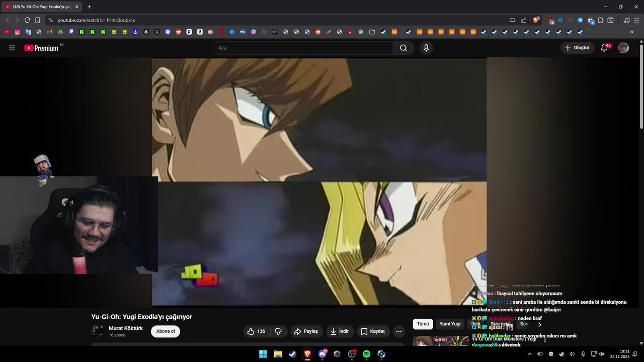
Task: Open the X (Twitter) bookmark
Action: (157, 32)
